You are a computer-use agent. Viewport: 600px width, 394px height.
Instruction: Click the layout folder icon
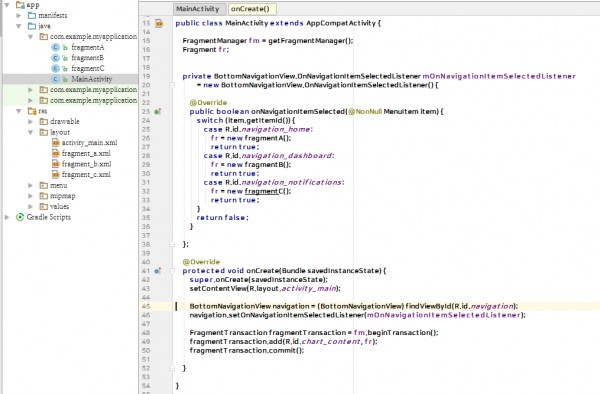click(44, 132)
